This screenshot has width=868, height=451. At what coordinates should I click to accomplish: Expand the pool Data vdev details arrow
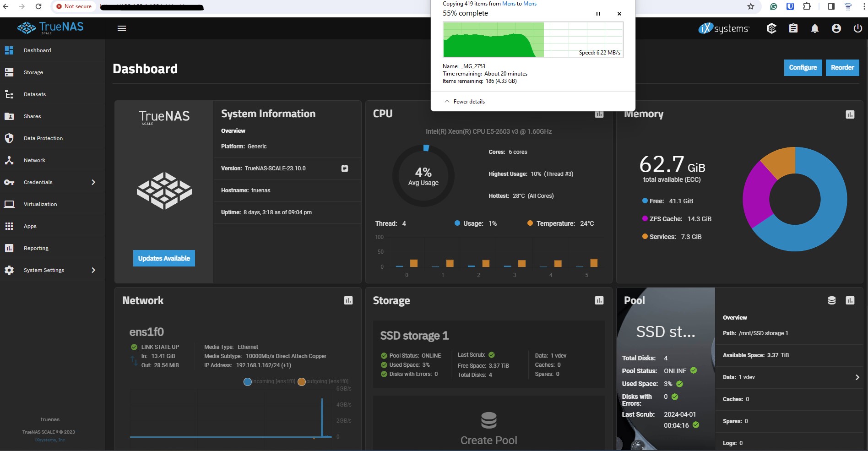857,377
